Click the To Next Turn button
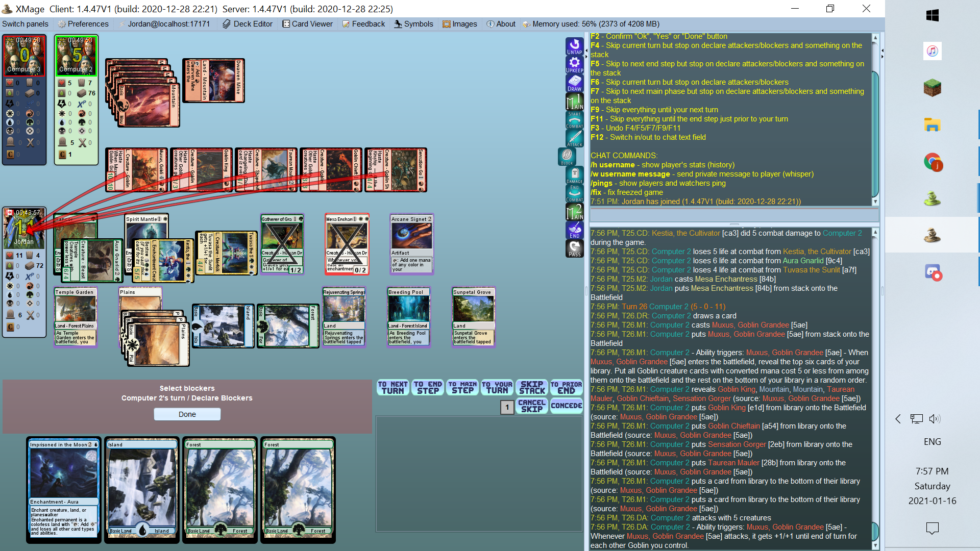 point(393,388)
